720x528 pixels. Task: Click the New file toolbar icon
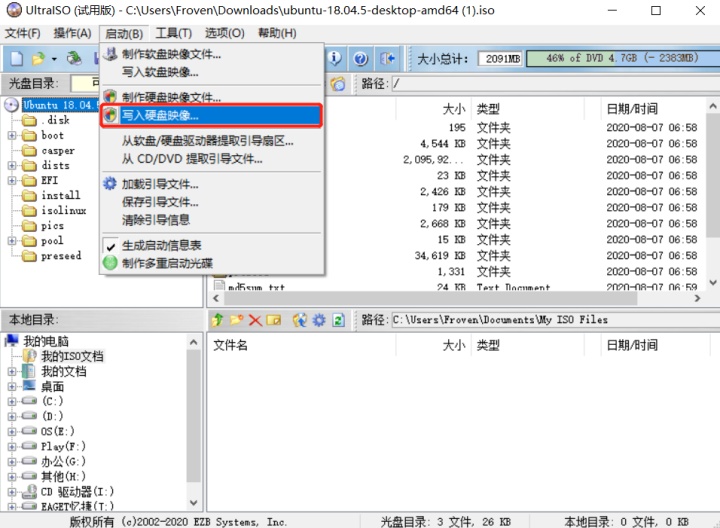point(17,58)
